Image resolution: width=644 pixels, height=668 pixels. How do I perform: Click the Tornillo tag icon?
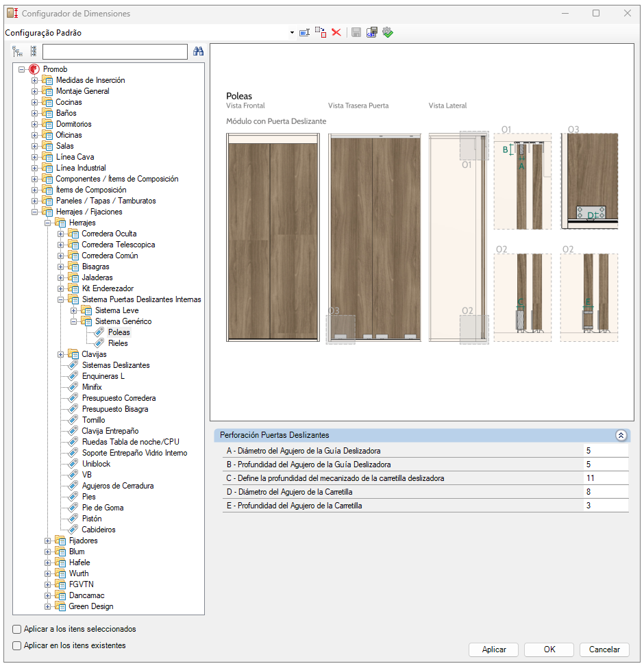pyautogui.click(x=73, y=419)
